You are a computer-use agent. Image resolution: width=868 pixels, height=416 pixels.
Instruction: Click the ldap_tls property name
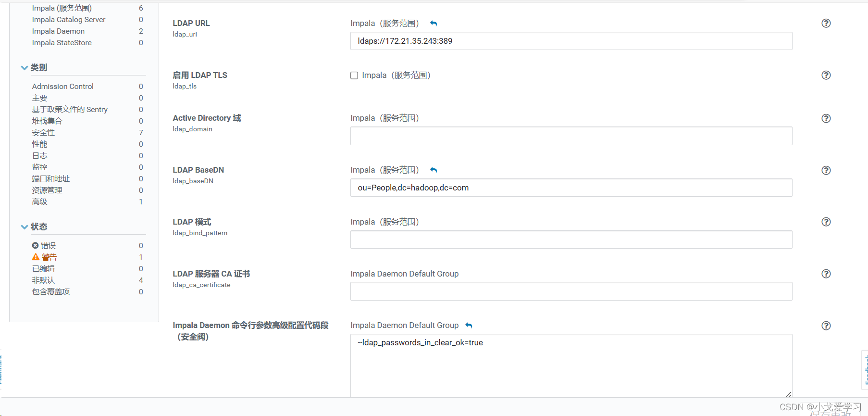[185, 87]
